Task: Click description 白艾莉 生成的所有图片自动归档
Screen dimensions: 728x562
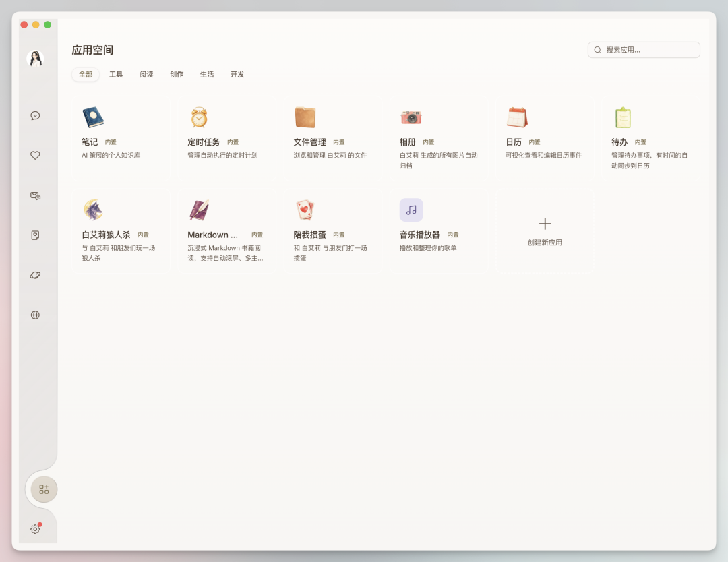Action: [x=438, y=160]
